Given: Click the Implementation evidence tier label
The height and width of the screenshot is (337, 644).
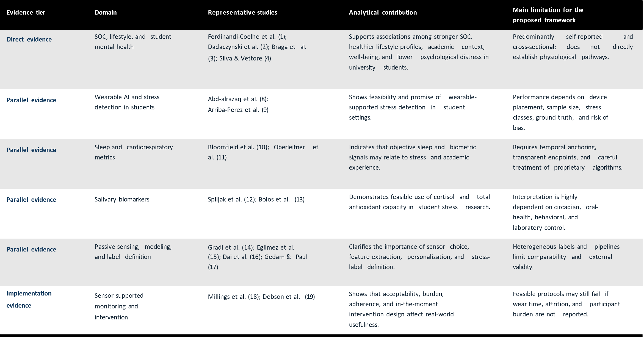Looking at the screenshot, I should click(29, 299).
